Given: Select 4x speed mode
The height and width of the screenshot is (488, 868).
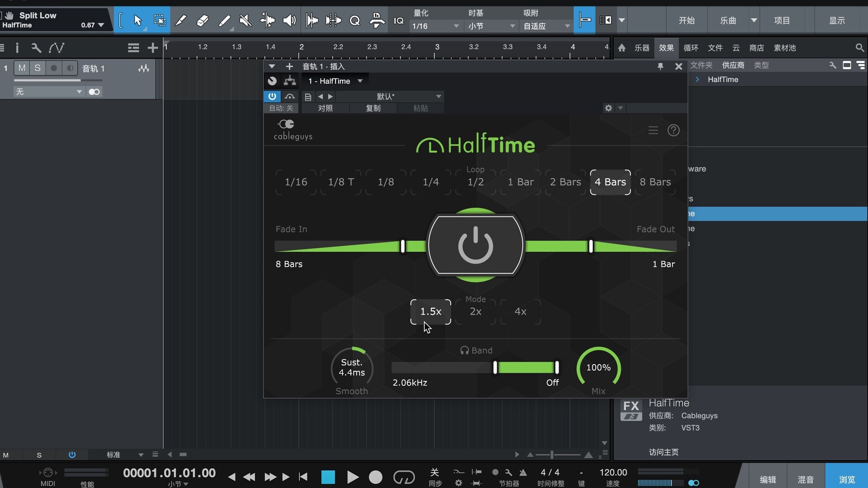Looking at the screenshot, I should tap(520, 312).
